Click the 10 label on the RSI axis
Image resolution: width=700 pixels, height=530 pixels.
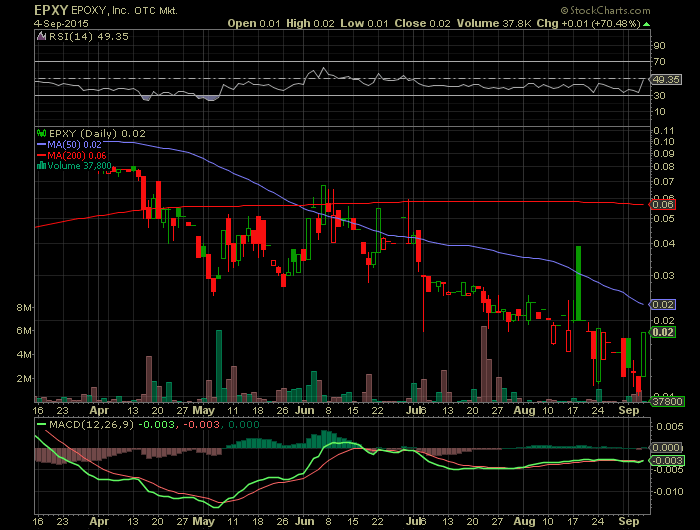tap(659, 112)
